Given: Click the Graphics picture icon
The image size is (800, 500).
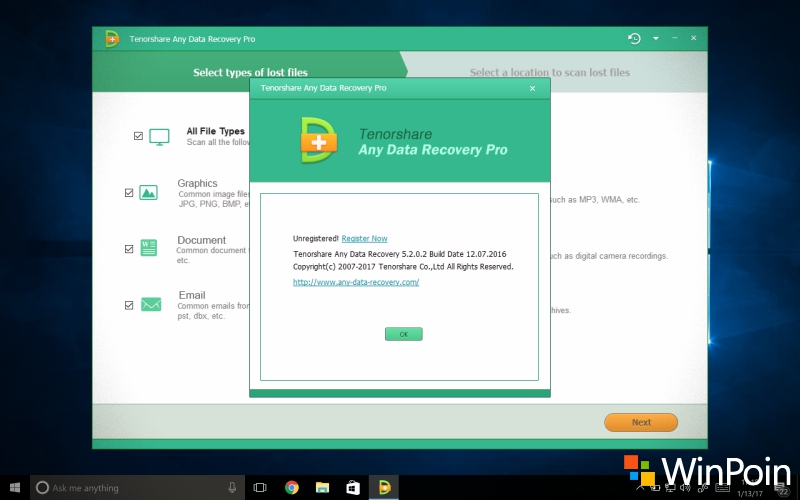Looking at the screenshot, I should pyautogui.click(x=148, y=192).
